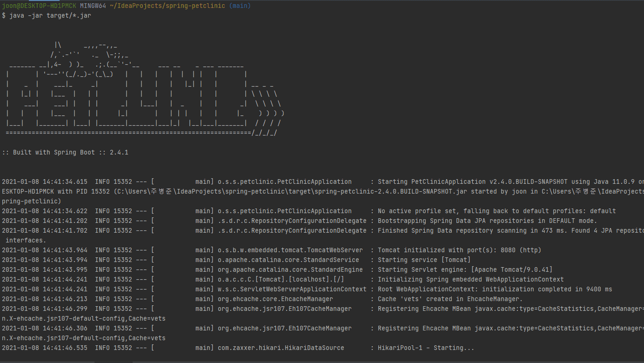Click 'Root WebApplicationContext: initialization completed in 9400 ms'
This screenshot has width=644, height=363.
pos(495,289)
